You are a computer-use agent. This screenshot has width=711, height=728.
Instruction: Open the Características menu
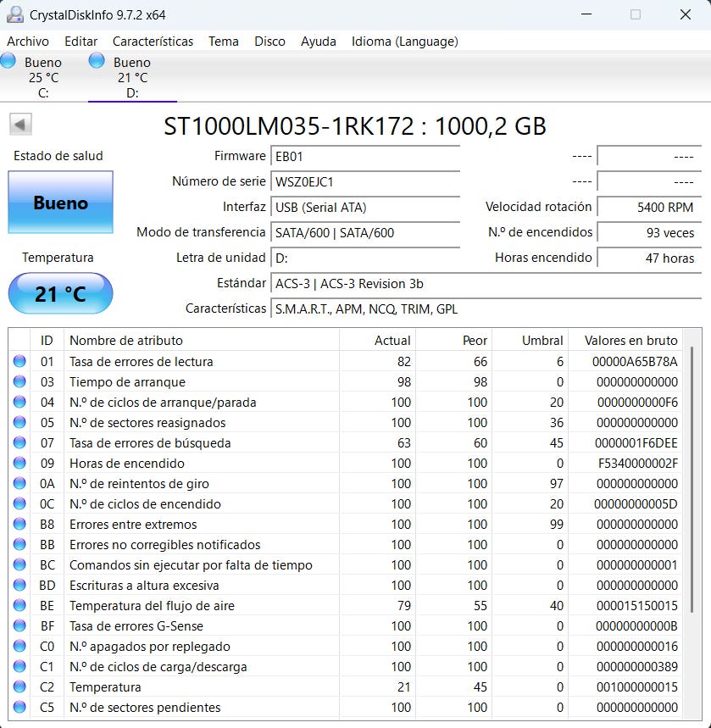(153, 41)
